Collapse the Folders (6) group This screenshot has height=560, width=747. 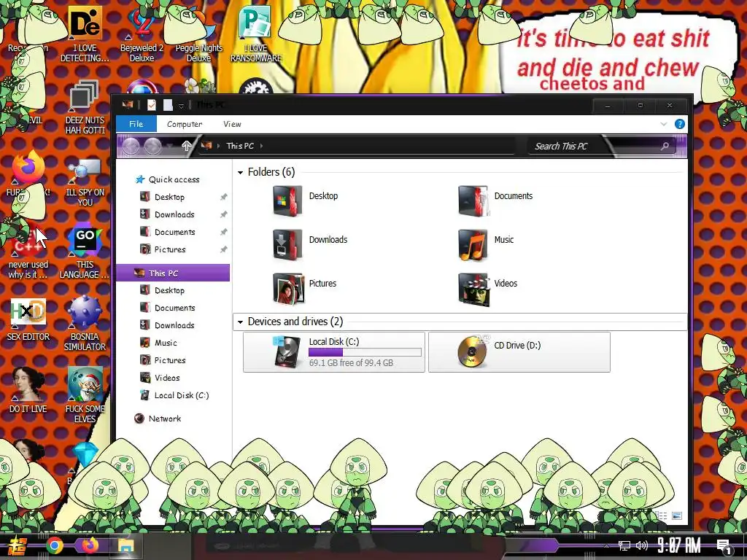click(240, 172)
